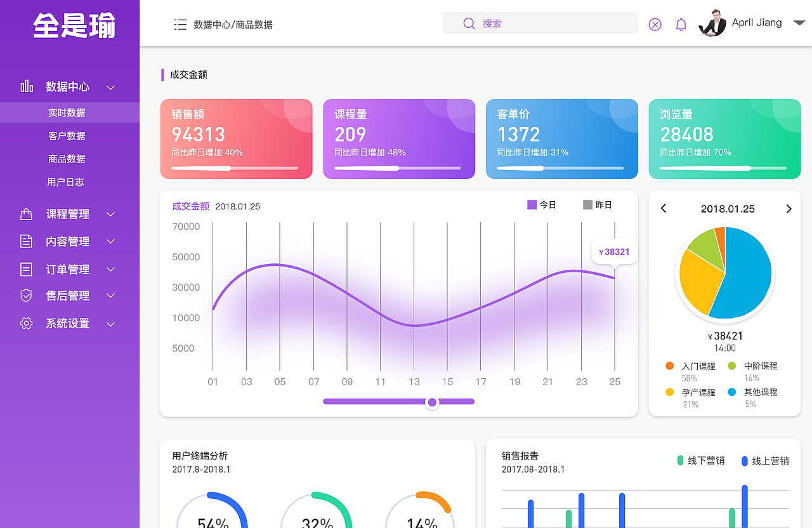812x528 pixels.
Task: Click the search magnifier icon
Action: pyautogui.click(x=469, y=23)
